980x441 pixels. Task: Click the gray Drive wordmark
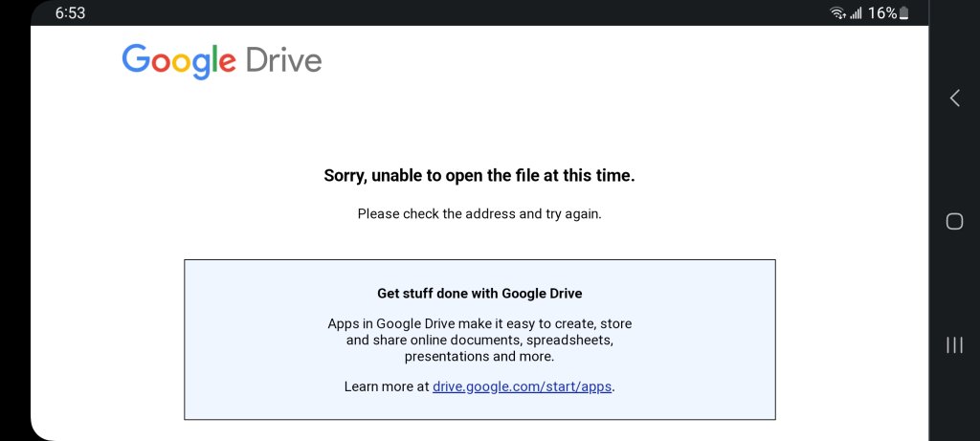283,60
